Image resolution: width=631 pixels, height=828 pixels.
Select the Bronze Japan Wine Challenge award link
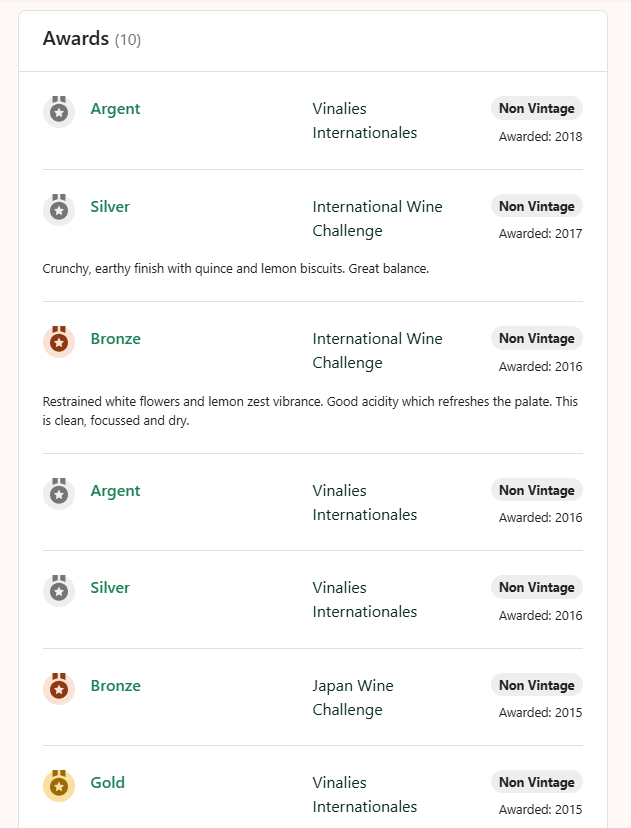click(x=115, y=686)
